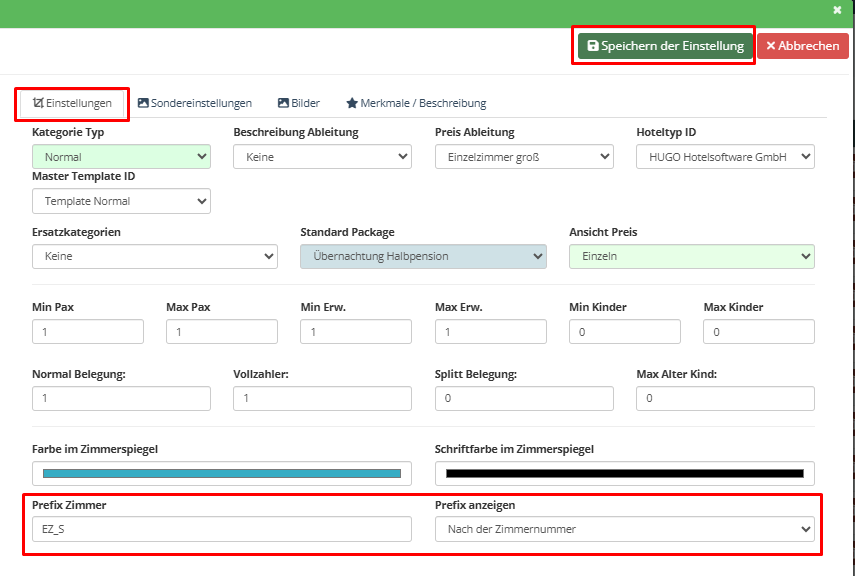Screen dimensions: 855x576
Task: Switch to the Bilder tab
Action: [299, 103]
